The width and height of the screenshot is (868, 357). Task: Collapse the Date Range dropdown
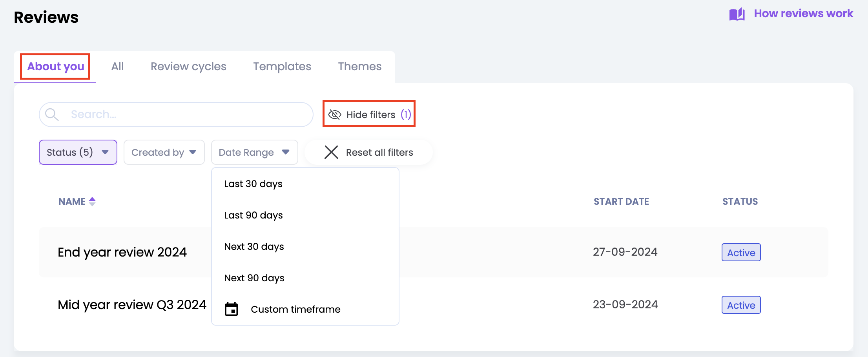point(254,152)
